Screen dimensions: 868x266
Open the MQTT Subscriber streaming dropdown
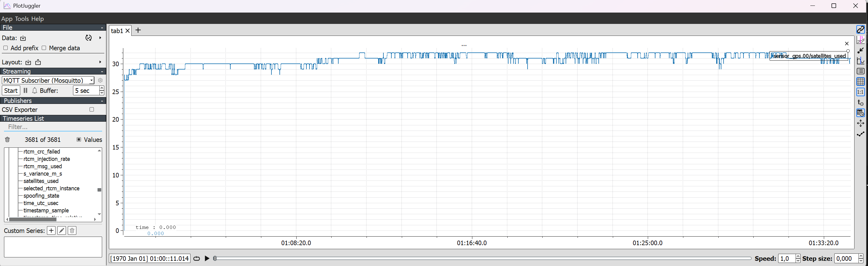(x=48, y=81)
